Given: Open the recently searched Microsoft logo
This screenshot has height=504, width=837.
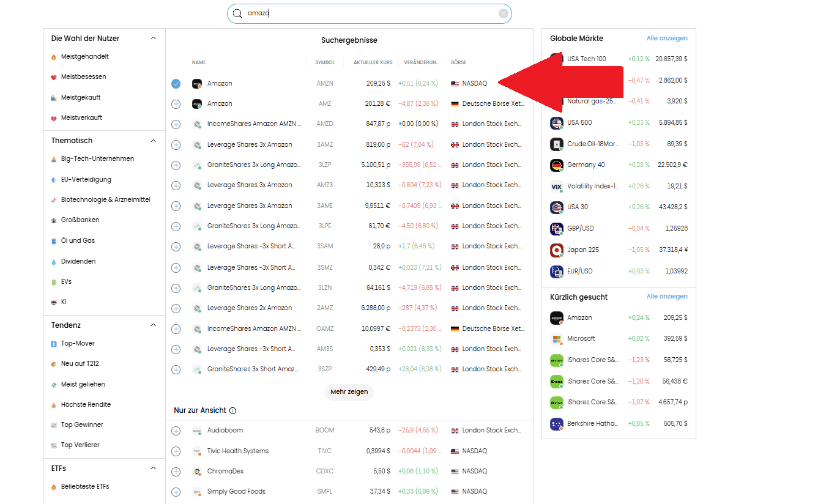Looking at the screenshot, I should (557, 339).
